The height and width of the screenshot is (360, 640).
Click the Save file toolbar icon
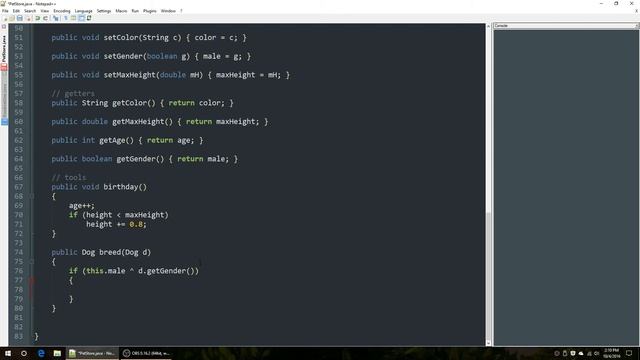20,18
